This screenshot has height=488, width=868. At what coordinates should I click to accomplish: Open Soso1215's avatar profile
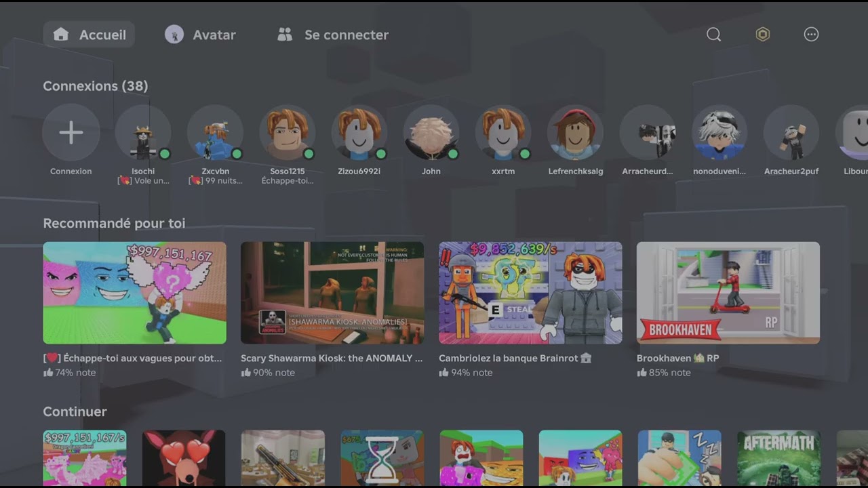pyautogui.click(x=287, y=133)
